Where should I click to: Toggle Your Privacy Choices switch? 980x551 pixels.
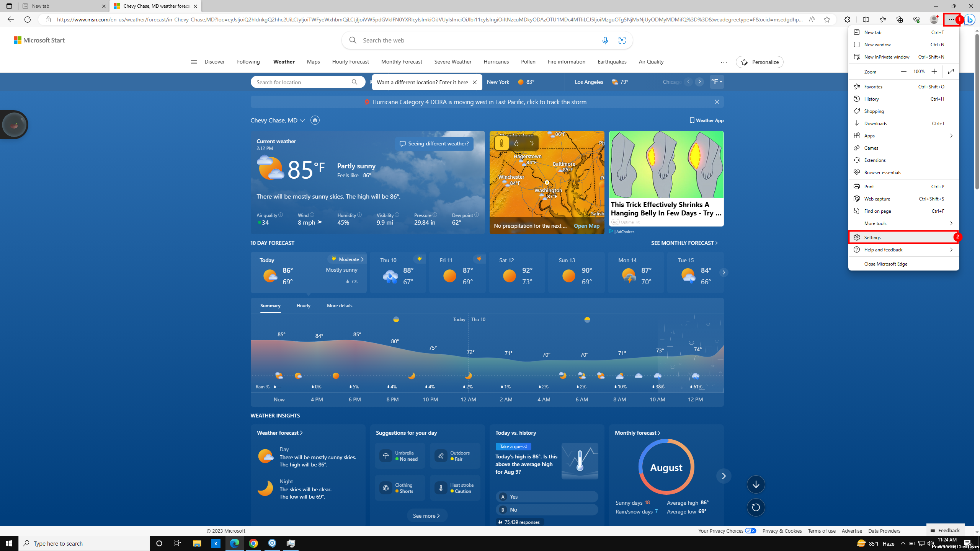[x=750, y=531]
